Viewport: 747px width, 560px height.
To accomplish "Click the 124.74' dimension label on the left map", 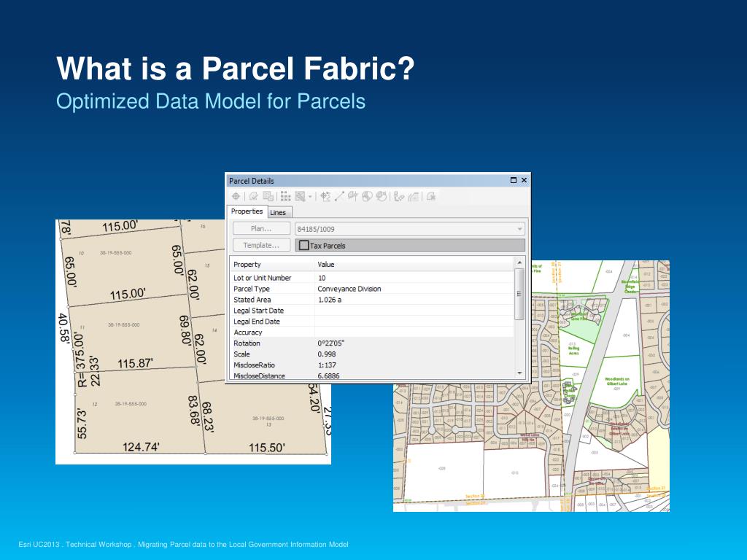I will click(x=141, y=447).
